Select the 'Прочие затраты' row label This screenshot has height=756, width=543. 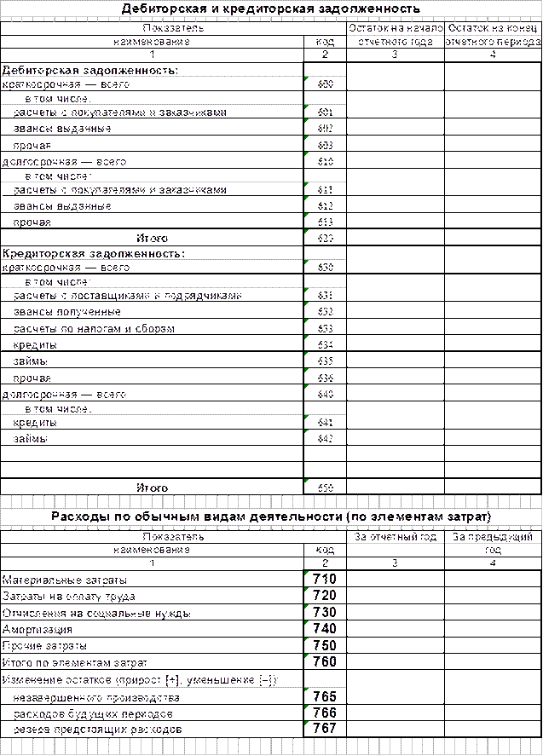45,646
